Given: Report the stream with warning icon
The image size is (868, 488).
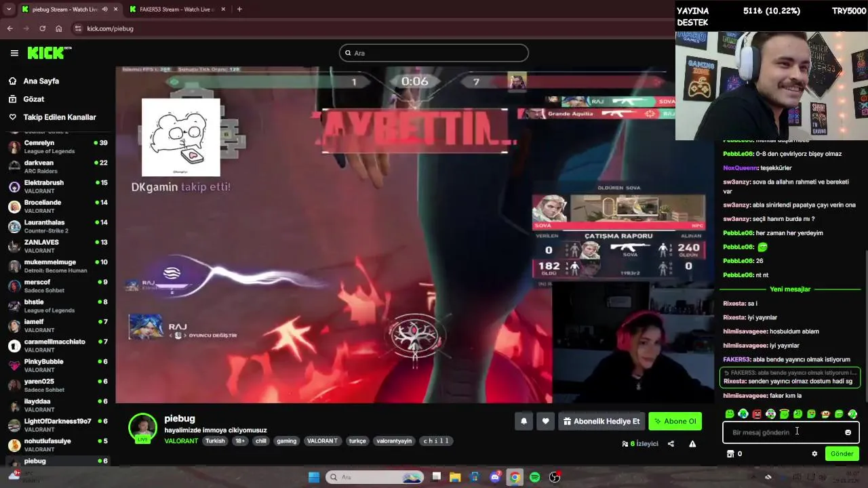Looking at the screenshot, I should 692,444.
